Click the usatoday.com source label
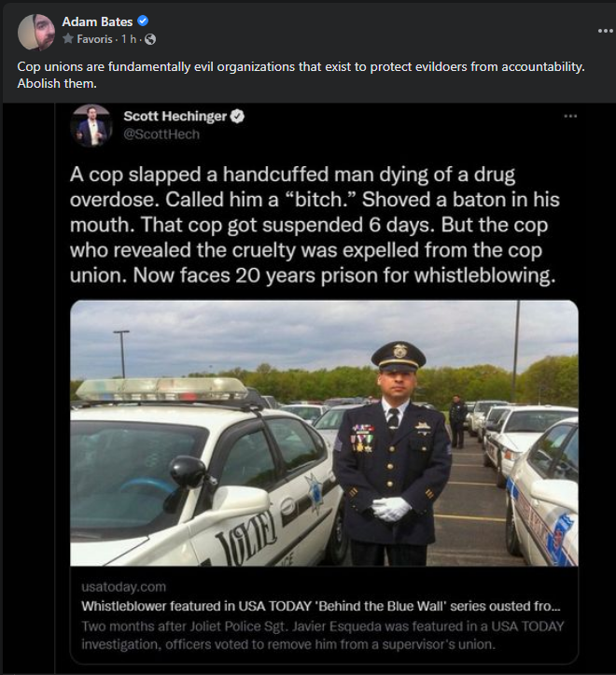 coord(123,586)
